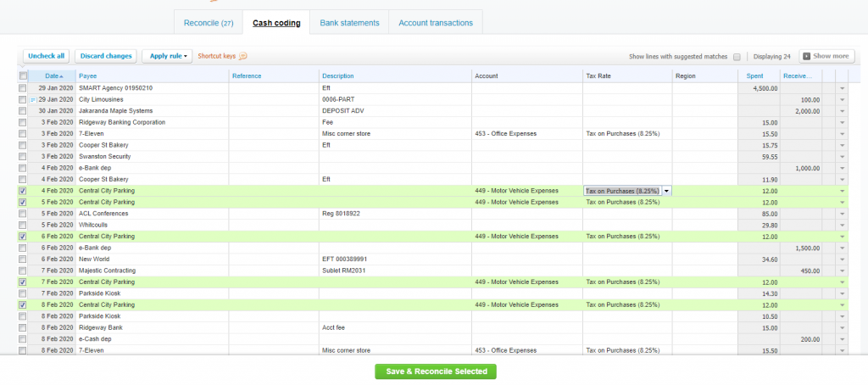Uncheck the 4 Feb Central City Parking row

click(x=22, y=191)
